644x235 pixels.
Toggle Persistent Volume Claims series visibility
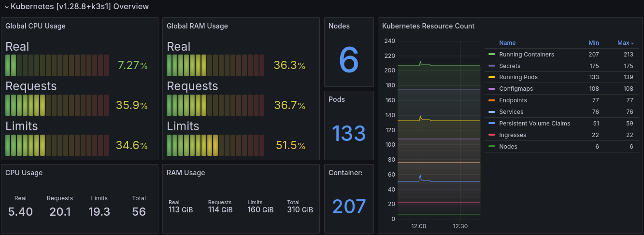(534, 124)
